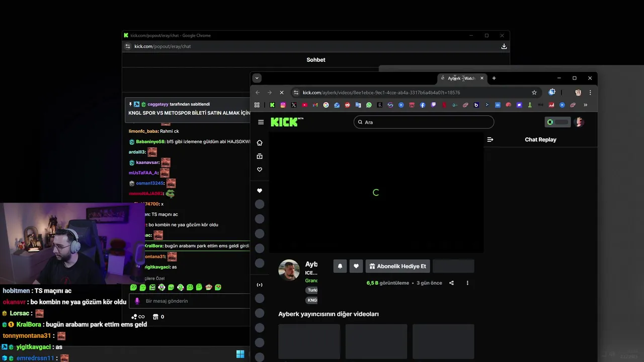Share the video with share icon
Screen dimensions: 644x362
point(451,283)
